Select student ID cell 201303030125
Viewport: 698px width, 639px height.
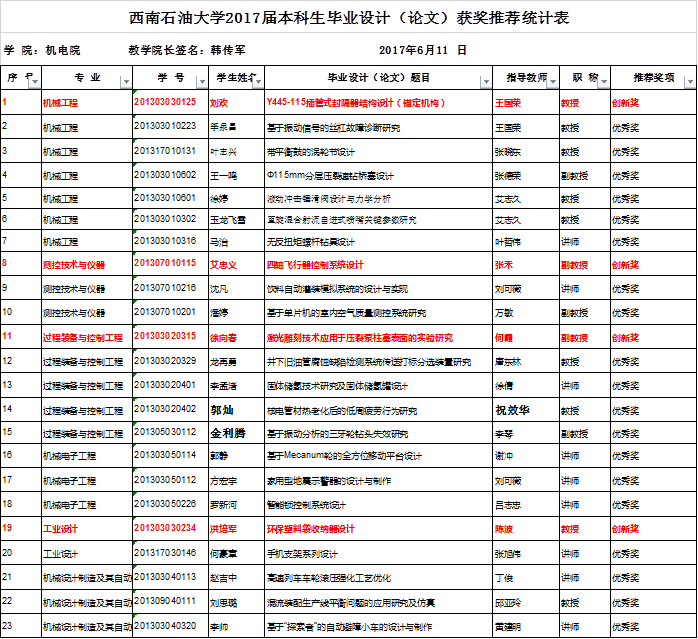(x=165, y=103)
